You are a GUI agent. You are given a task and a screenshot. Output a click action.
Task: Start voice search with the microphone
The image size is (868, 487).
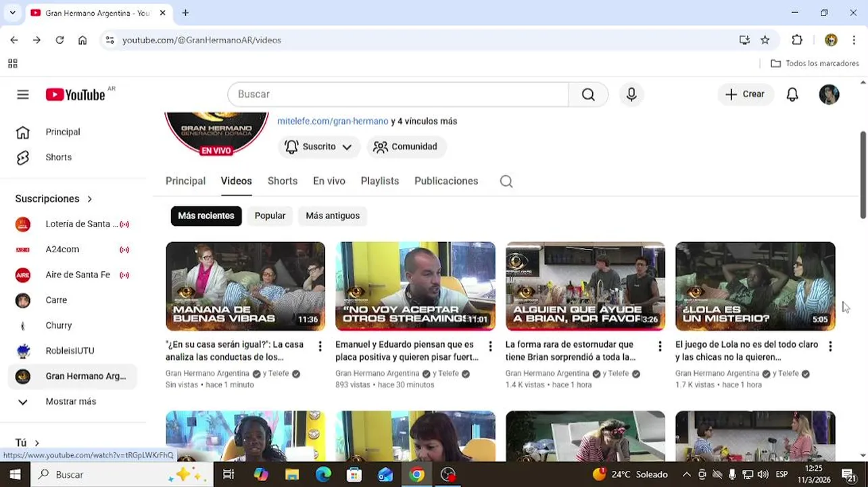(631, 95)
